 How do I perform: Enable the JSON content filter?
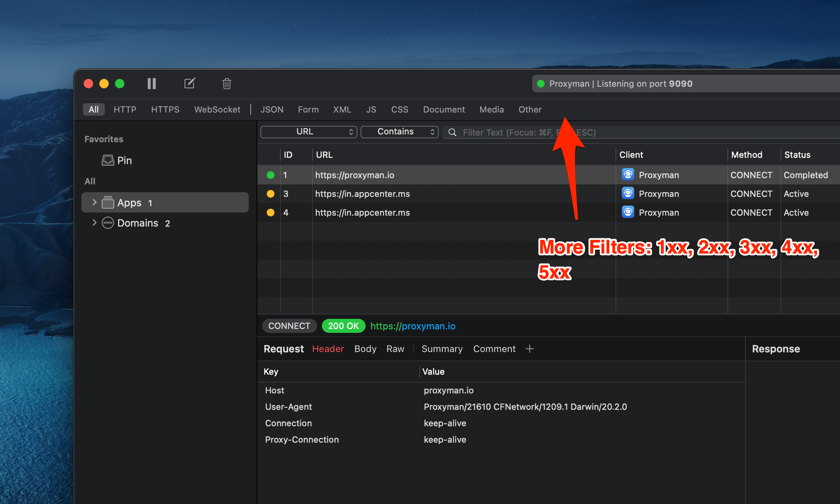click(272, 109)
